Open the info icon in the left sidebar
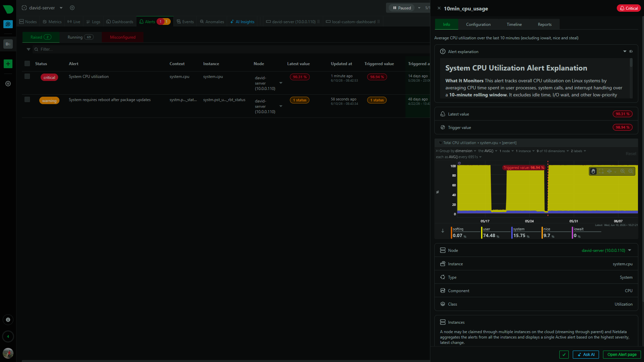The image size is (644, 362). [8, 320]
